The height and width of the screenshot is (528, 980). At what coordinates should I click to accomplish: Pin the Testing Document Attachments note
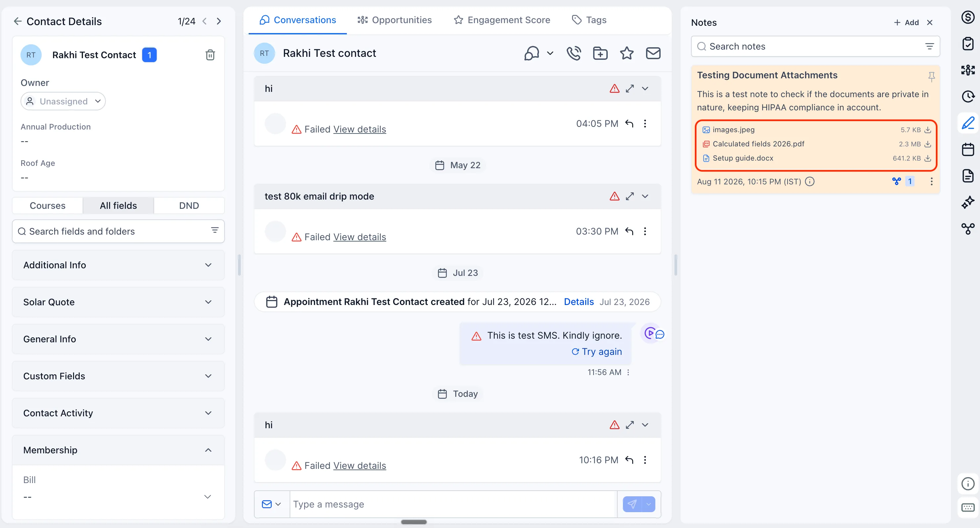[932, 77]
